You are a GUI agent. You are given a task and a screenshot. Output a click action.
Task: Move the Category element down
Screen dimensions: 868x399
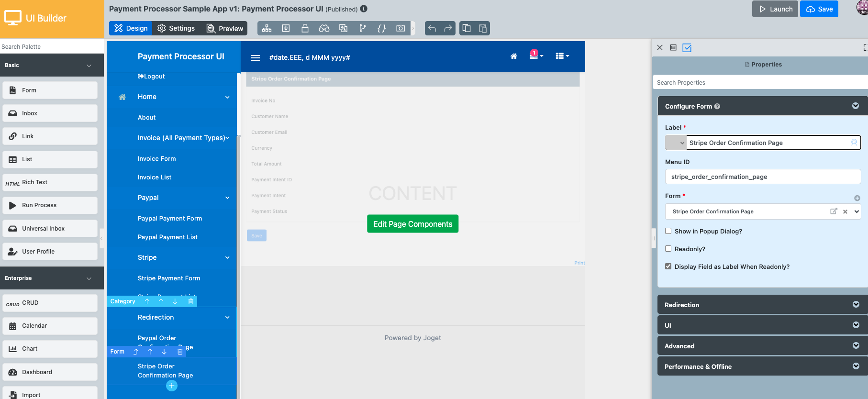[175, 301]
